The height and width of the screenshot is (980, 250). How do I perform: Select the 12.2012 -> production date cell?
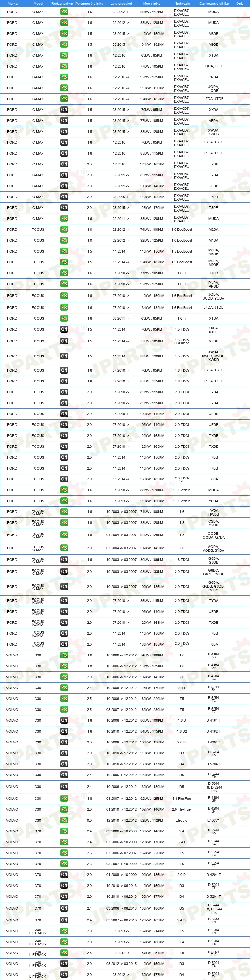[121, 953]
